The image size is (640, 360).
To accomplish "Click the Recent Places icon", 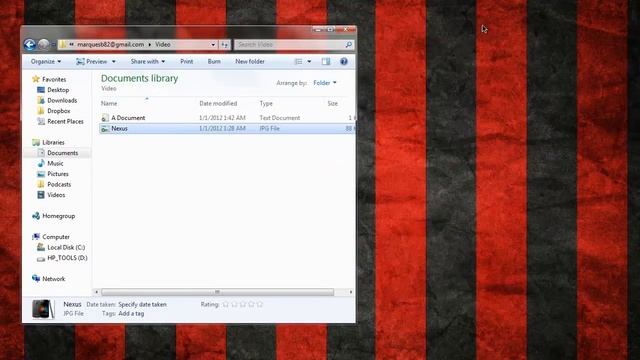I will tap(41, 121).
